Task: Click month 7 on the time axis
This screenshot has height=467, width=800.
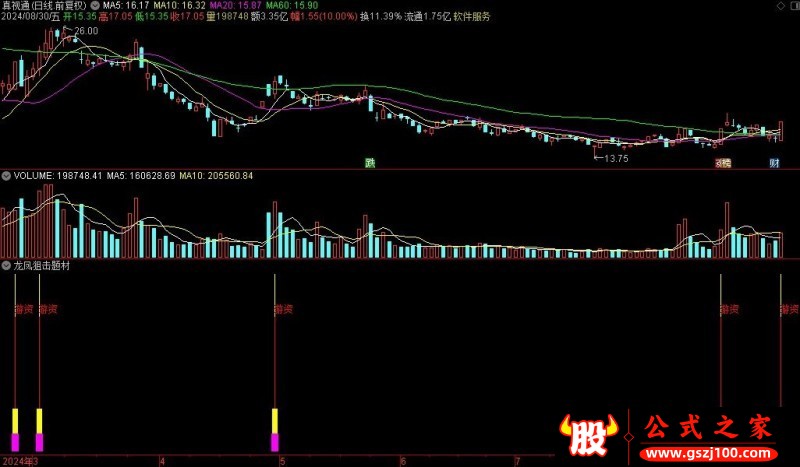Action: coord(518,461)
